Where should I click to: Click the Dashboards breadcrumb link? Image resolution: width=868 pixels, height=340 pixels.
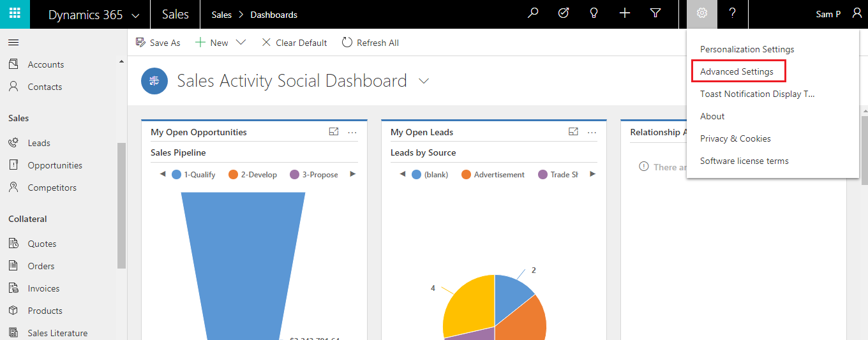pyautogui.click(x=274, y=15)
